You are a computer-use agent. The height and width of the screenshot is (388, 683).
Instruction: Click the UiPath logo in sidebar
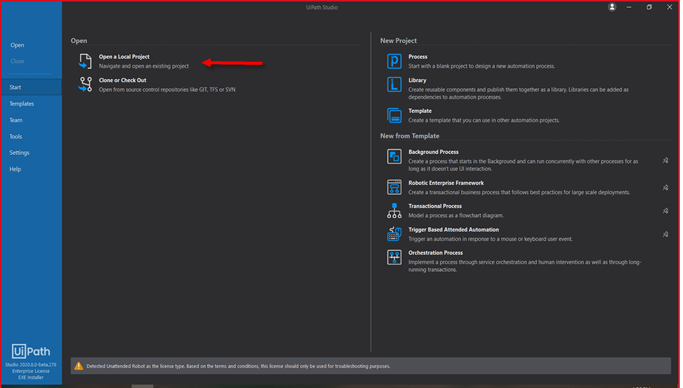(31, 351)
